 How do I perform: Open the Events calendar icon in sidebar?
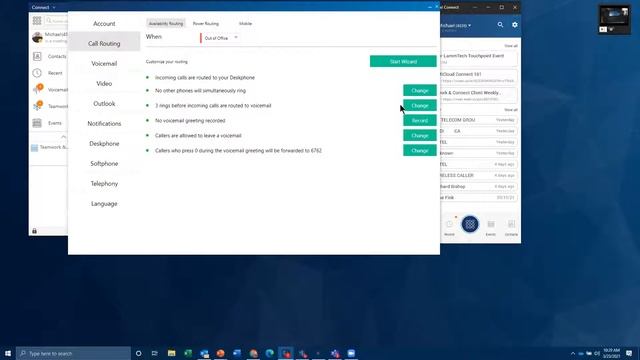tap(37, 123)
